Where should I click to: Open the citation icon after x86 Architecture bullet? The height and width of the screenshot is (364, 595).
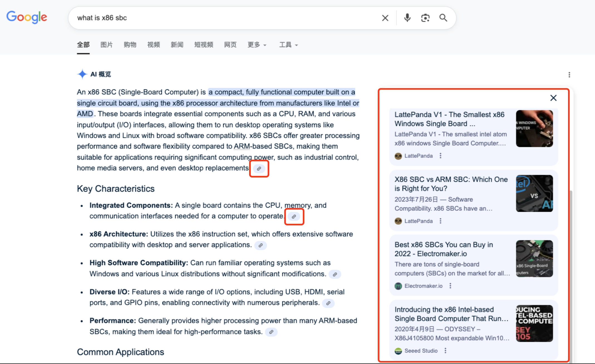point(260,245)
